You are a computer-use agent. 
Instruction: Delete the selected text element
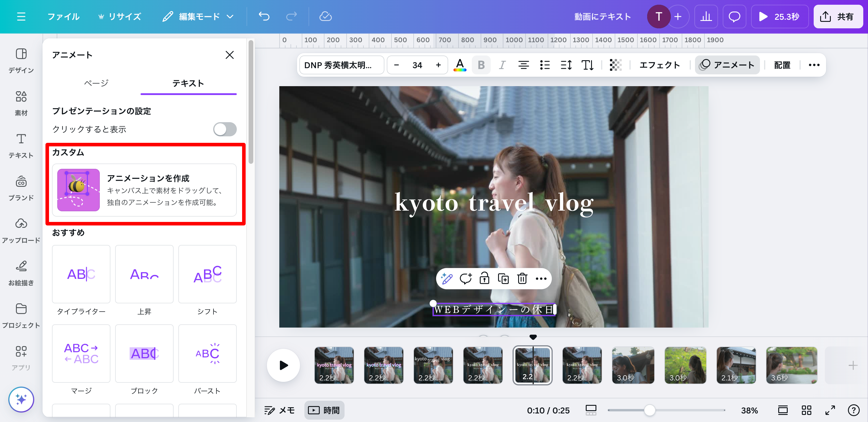522,279
